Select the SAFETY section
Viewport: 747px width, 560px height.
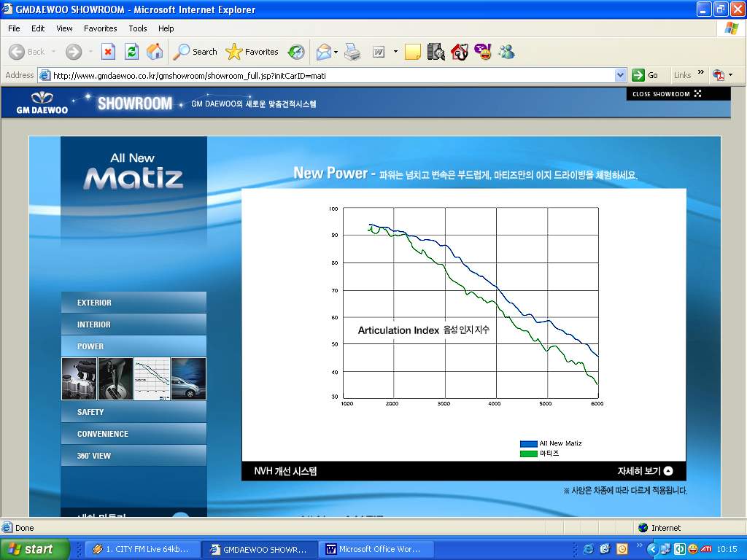134,412
